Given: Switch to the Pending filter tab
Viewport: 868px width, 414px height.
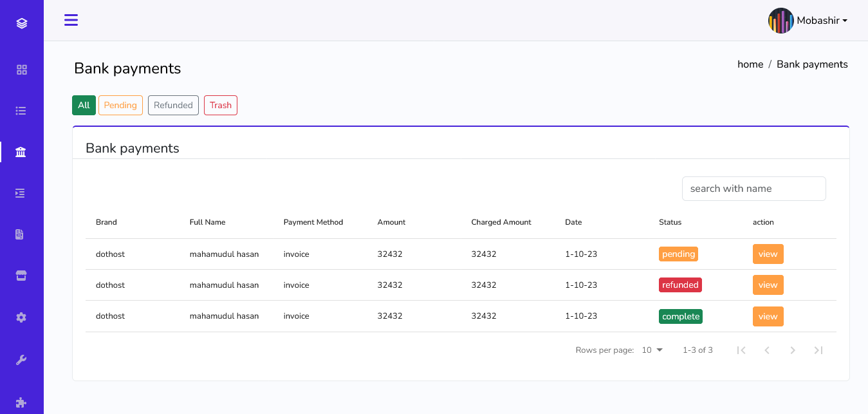Looking at the screenshot, I should [x=120, y=105].
